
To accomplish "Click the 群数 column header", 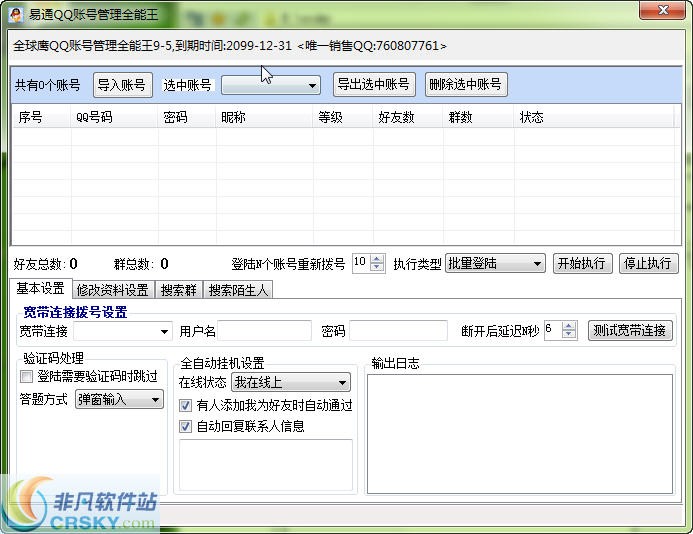I will point(479,117).
